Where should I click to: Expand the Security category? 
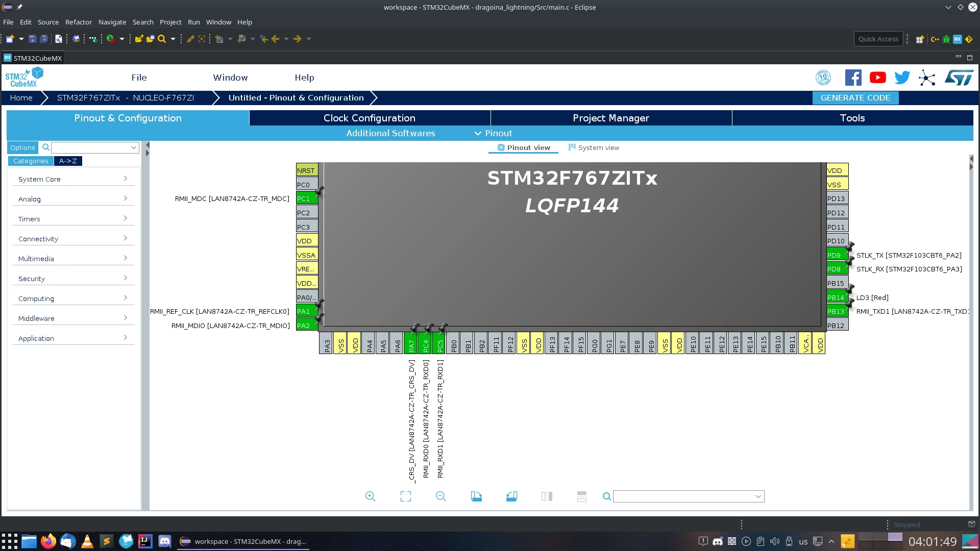pos(73,279)
